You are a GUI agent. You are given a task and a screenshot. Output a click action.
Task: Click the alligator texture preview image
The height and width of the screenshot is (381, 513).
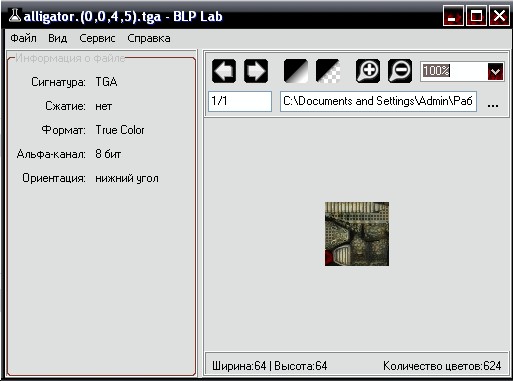[x=357, y=234]
